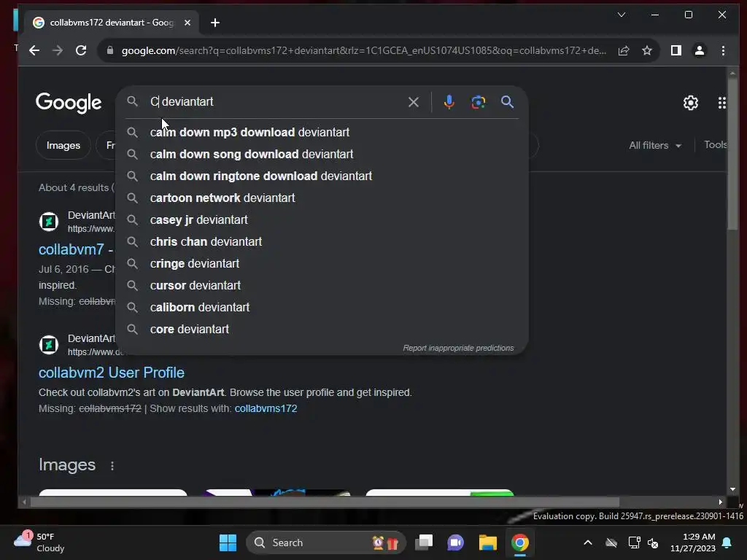Open the Chrome profile menu
This screenshot has height=560, width=747.
pos(699,50)
